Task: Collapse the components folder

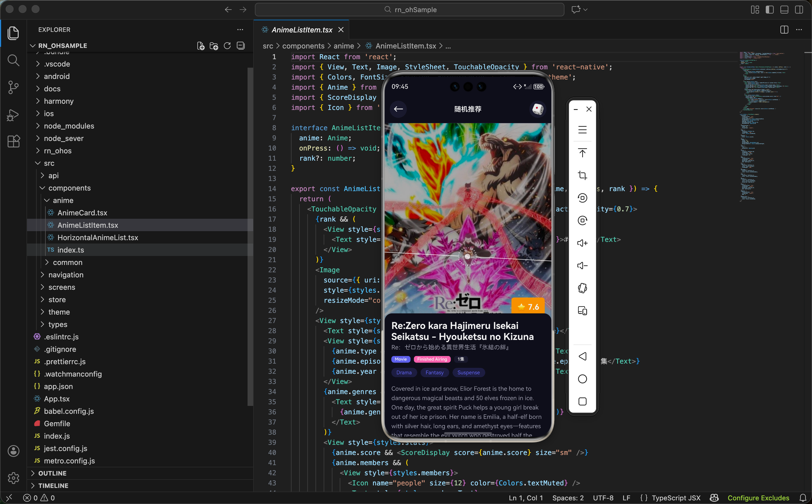Action: pyautogui.click(x=69, y=188)
